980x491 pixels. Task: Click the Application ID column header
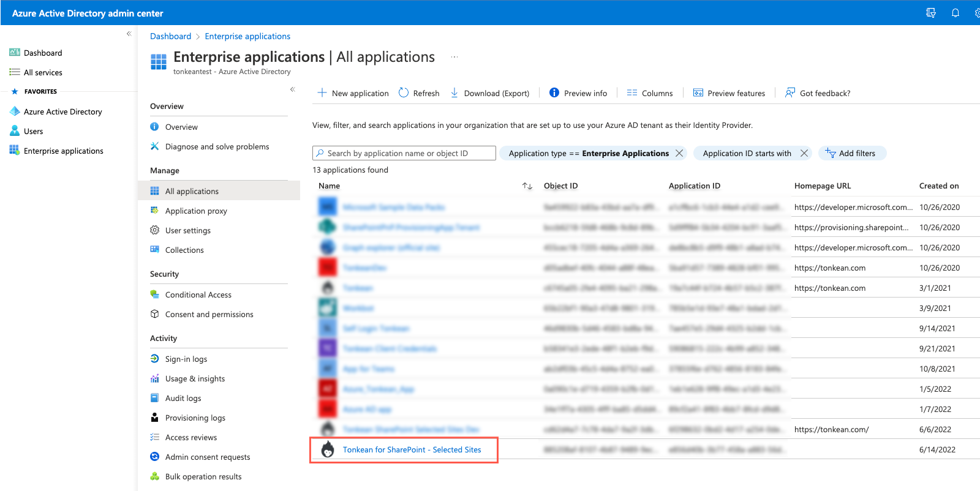695,186
